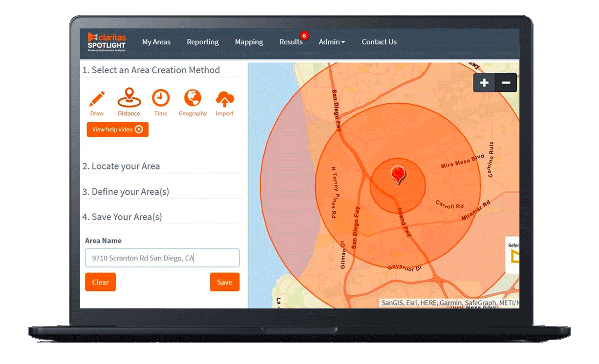Select the Time clock icon
Screen dimensions: 599x364
160,99
